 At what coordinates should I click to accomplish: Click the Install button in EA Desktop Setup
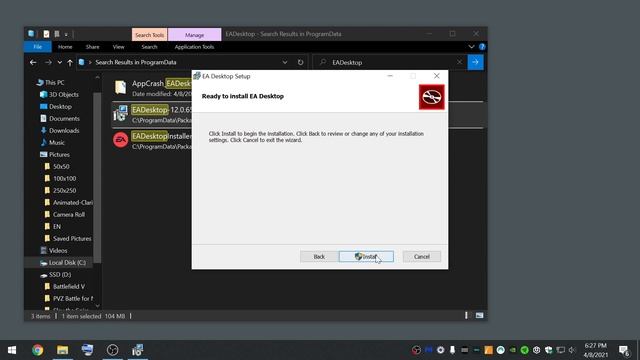(366, 256)
